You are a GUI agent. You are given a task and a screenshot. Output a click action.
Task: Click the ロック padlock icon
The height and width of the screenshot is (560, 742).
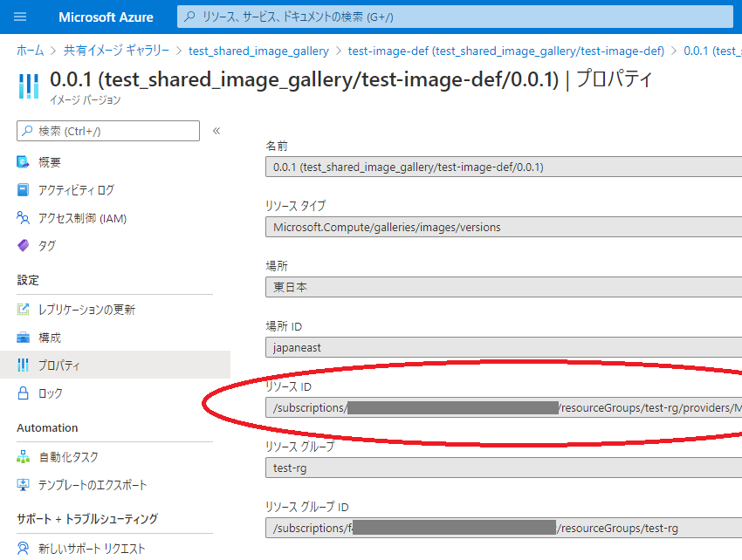click(x=23, y=393)
